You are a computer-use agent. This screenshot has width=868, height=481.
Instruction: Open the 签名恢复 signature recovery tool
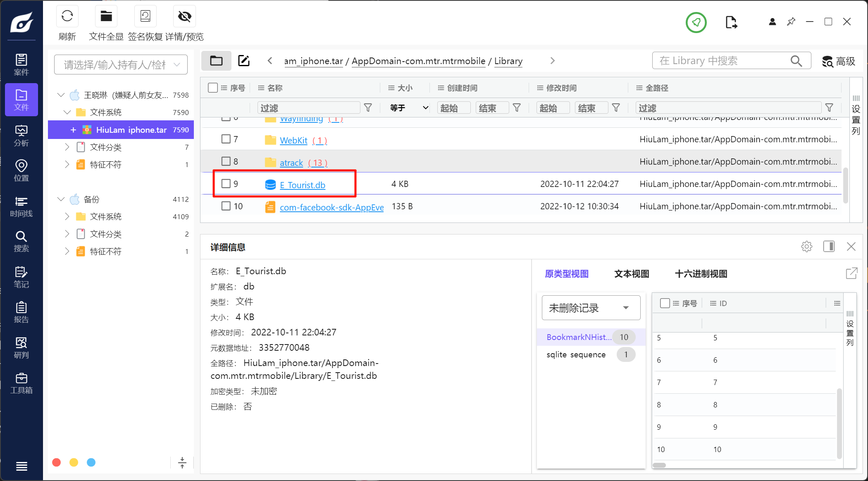click(145, 17)
